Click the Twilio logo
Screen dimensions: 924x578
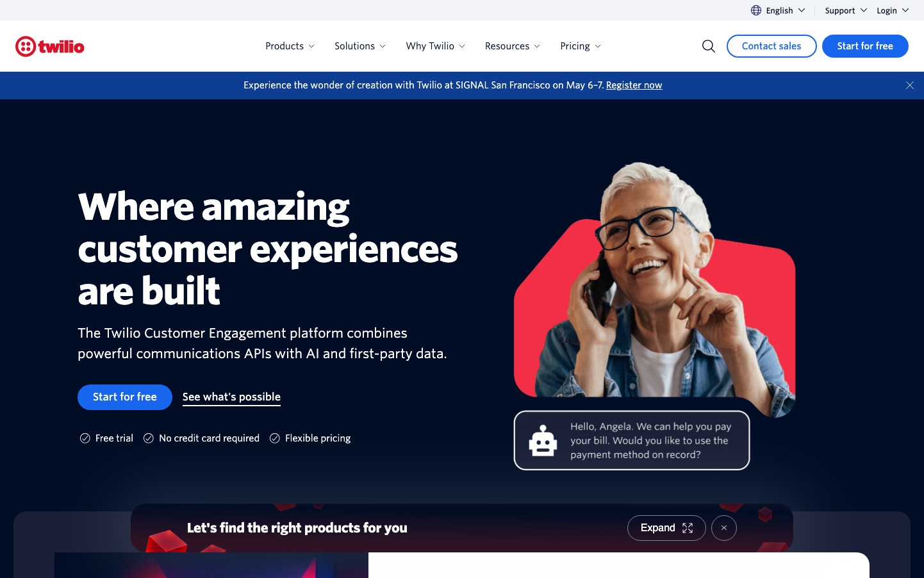pyautogui.click(x=50, y=46)
